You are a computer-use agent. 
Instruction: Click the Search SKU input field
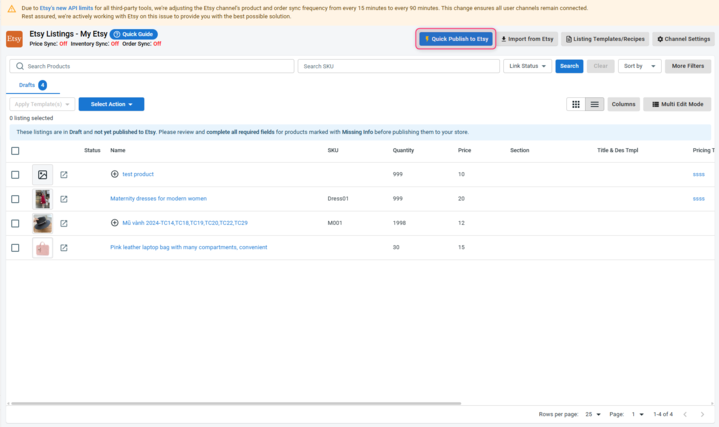[398, 66]
